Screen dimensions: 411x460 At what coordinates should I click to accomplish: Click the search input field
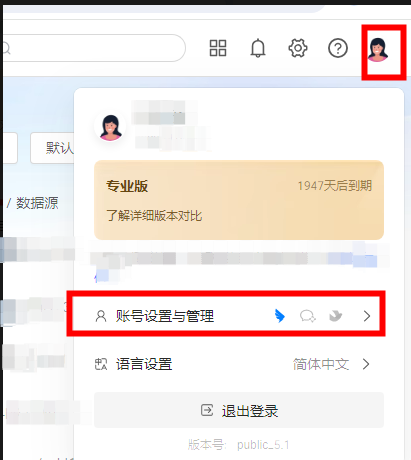(x=93, y=48)
